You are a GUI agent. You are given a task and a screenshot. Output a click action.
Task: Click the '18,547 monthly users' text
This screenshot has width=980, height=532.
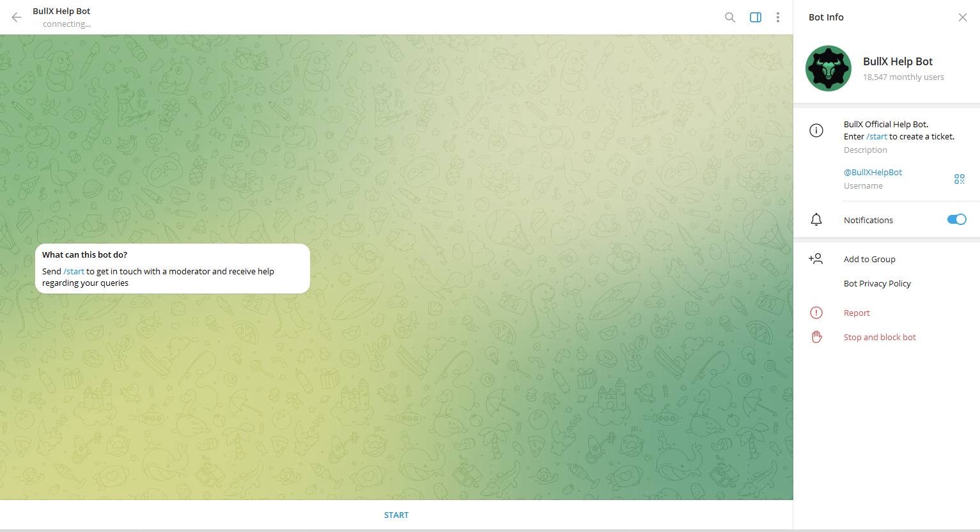point(903,77)
